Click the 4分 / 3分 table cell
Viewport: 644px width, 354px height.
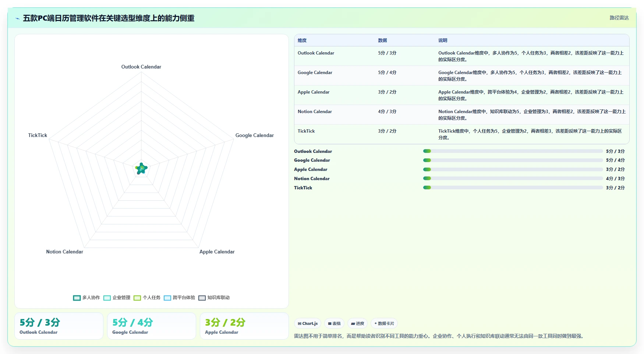point(387,112)
